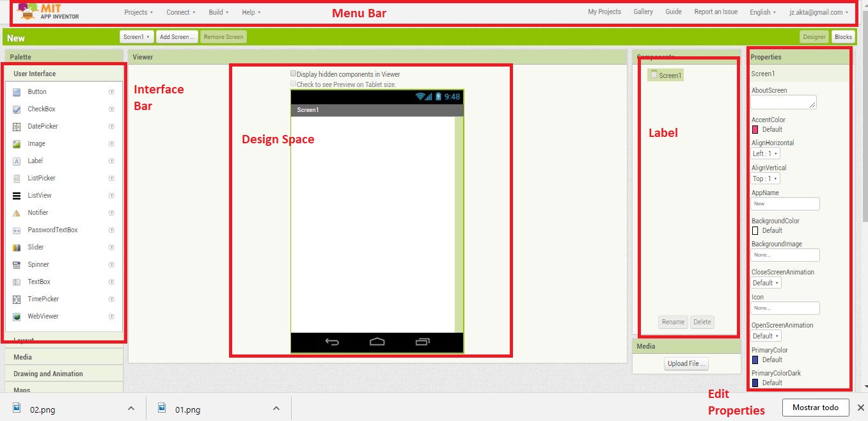Pick the DatePicker component icon
The image size is (868, 421).
point(17,127)
